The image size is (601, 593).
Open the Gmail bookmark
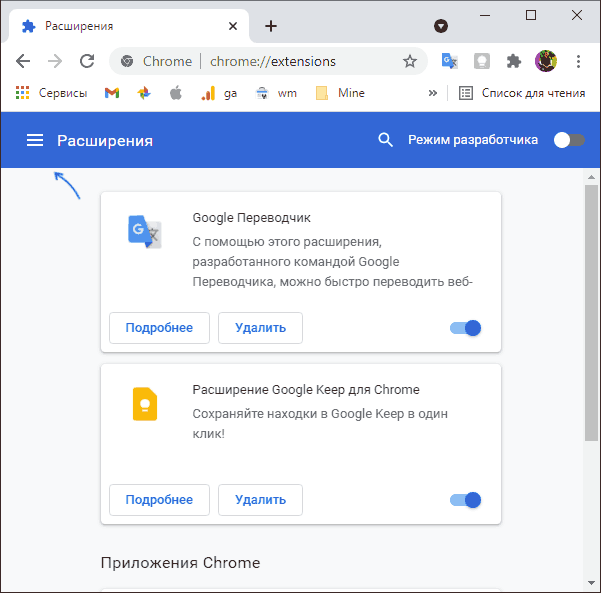112,93
